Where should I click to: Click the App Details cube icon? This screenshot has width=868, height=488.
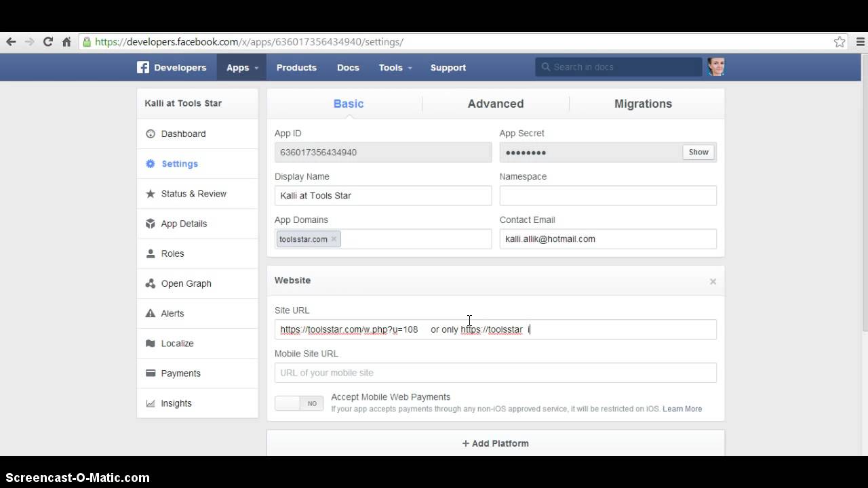point(151,224)
